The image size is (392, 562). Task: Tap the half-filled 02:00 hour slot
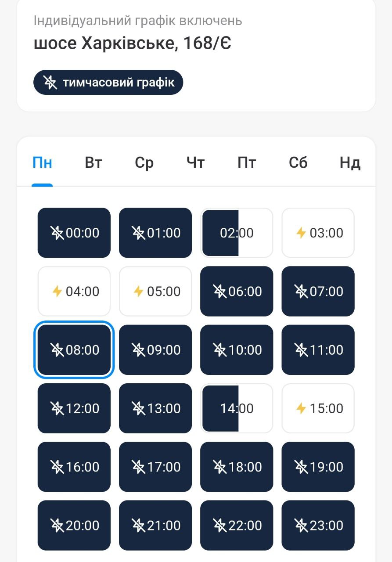tap(237, 233)
